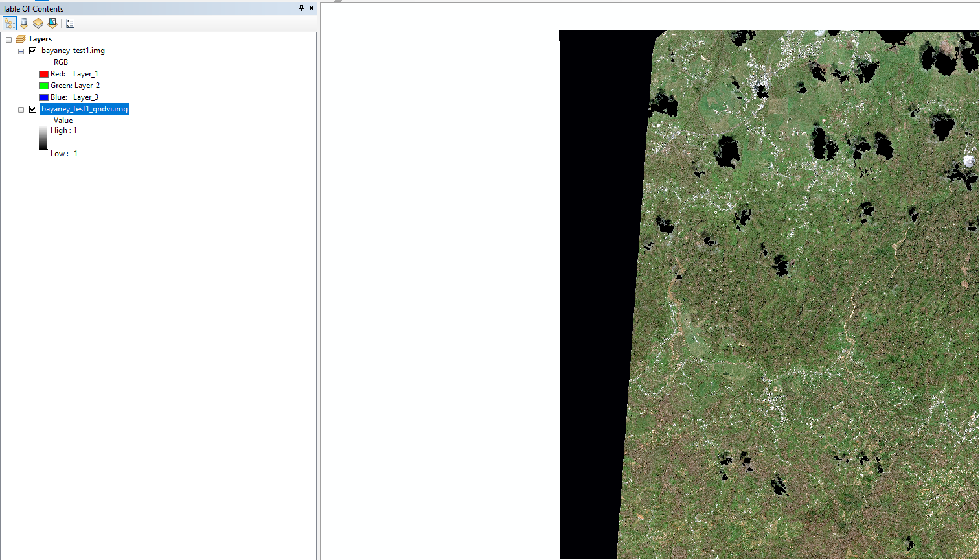
Task: Click the Low : -1 label
Action: click(x=64, y=154)
